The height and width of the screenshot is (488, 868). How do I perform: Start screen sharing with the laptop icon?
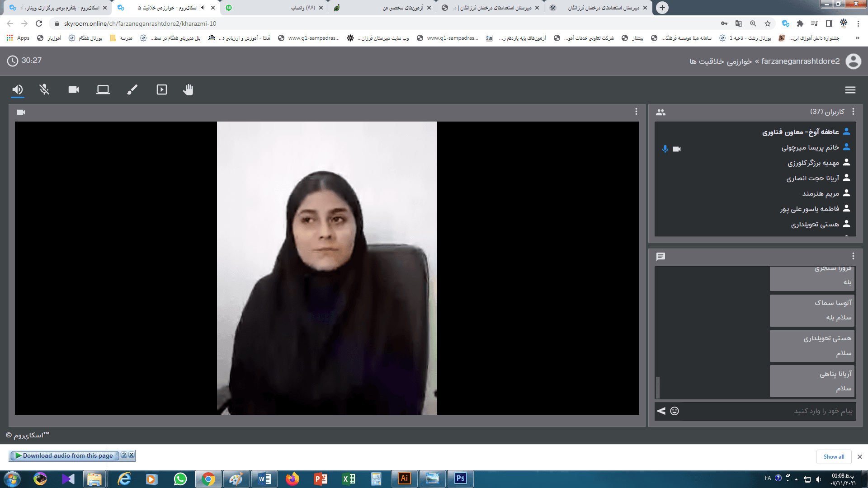(x=103, y=89)
